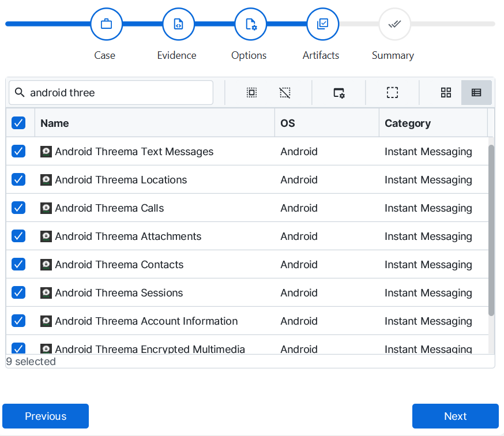Click the select all artifacts toolbar icon

point(251,93)
